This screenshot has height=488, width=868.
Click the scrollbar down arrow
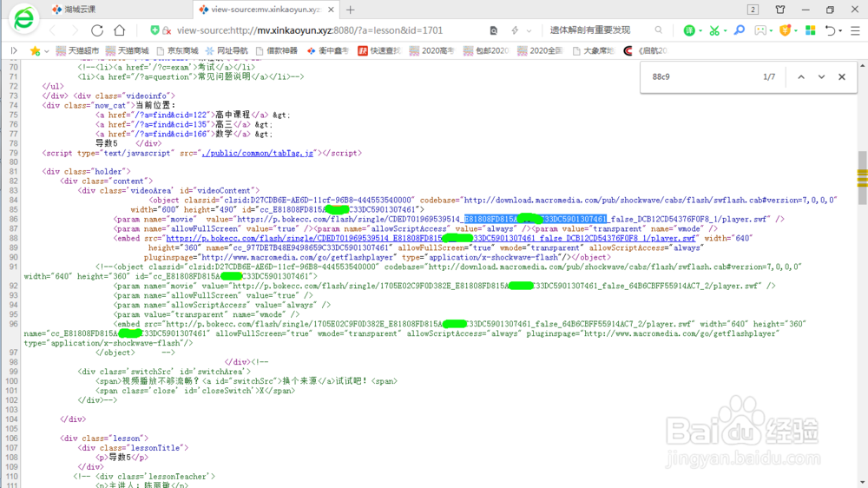(863, 483)
